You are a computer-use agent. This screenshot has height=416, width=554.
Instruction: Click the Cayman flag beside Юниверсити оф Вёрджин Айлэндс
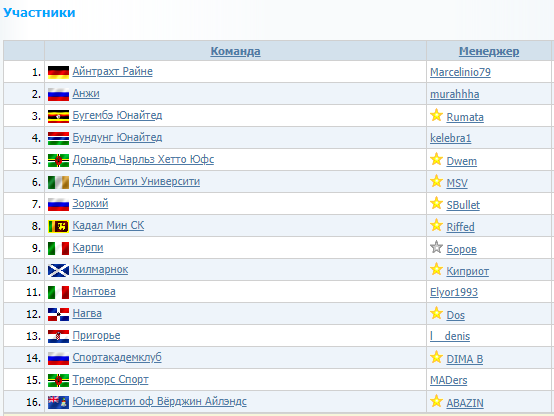point(58,402)
